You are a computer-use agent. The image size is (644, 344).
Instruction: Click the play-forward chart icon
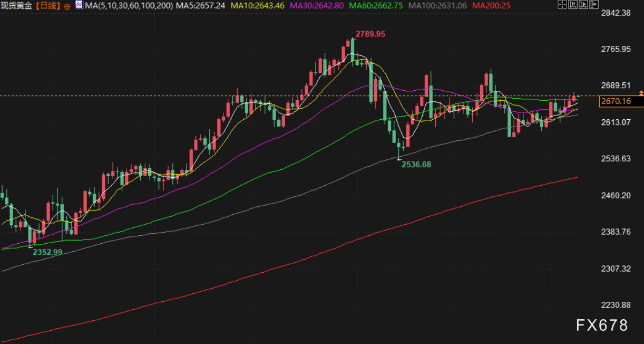point(583,4)
